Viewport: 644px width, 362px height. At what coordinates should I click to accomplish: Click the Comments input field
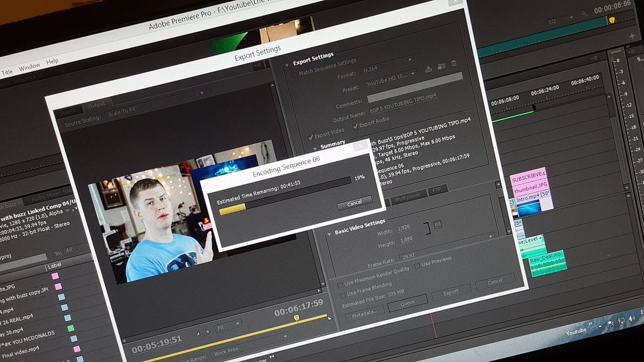pyautogui.click(x=414, y=87)
